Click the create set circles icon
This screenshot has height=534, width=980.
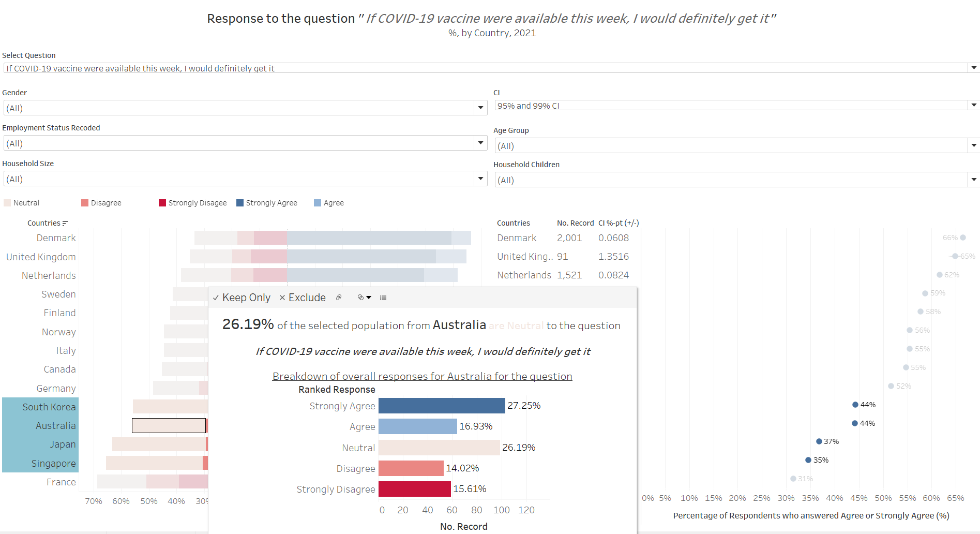coord(364,298)
